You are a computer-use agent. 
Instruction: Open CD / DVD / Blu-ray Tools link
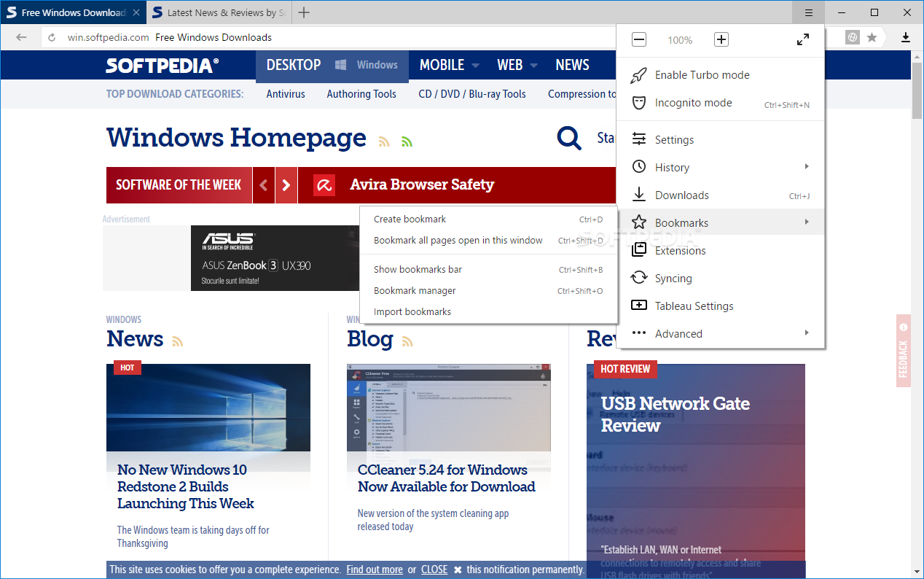pos(472,93)
